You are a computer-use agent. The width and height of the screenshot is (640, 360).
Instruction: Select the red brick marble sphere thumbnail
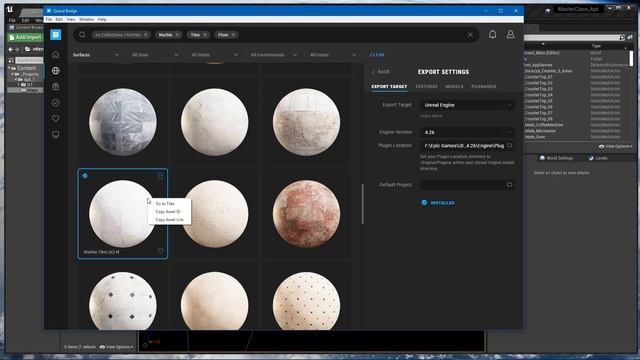click(x=306, y=214)
